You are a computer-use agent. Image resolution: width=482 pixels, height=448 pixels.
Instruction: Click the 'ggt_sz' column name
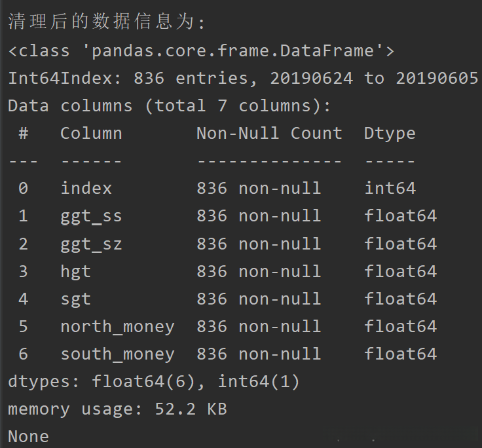coord(91,244)
